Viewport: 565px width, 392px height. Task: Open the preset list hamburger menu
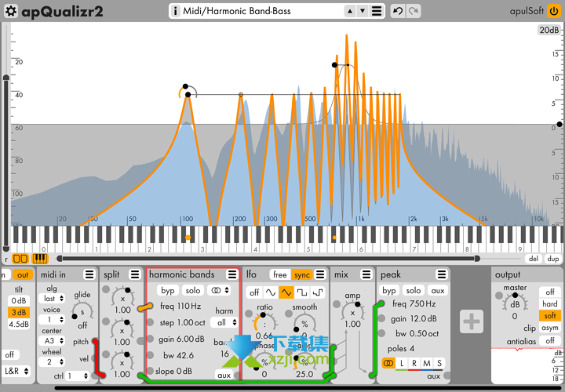377,11
